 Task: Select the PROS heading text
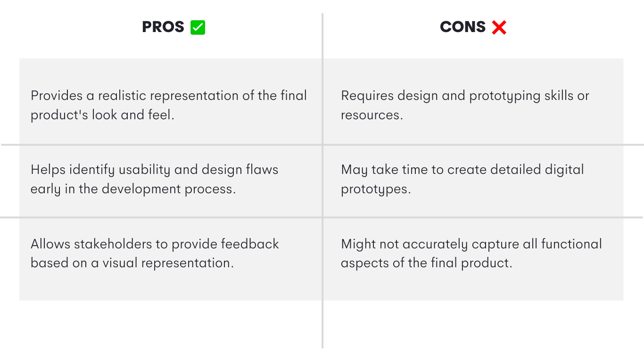pos(163,27)
